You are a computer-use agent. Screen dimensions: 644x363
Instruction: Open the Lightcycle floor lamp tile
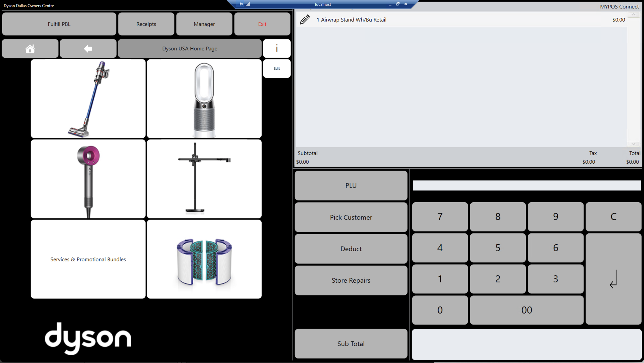pos(204,179)
